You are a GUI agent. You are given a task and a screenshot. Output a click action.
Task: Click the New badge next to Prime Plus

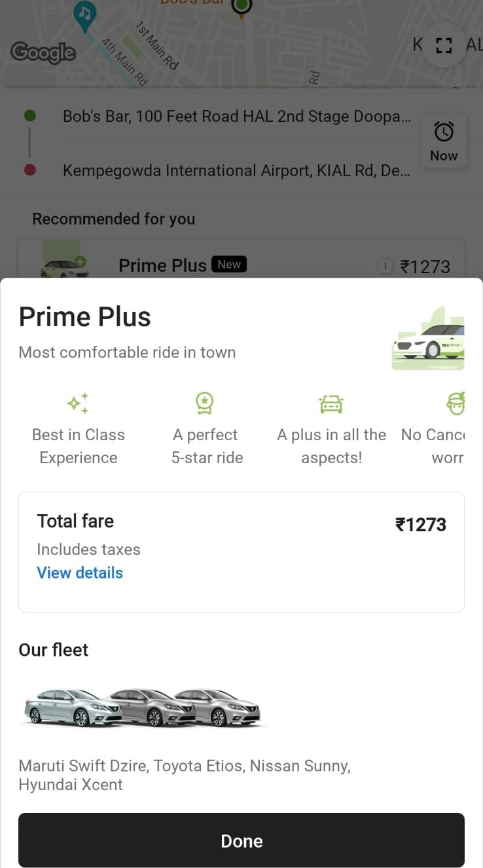(x=229, y=265)
